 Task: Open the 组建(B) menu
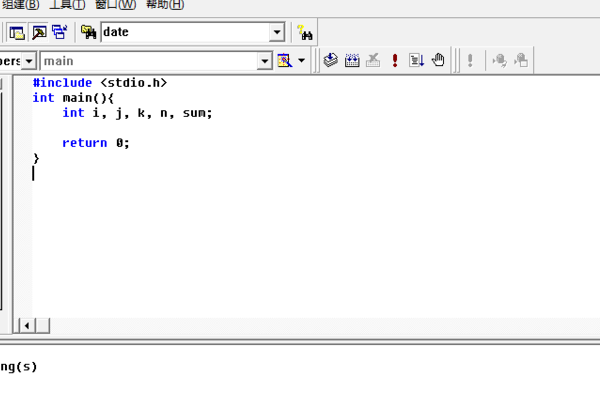click(20, 5)
